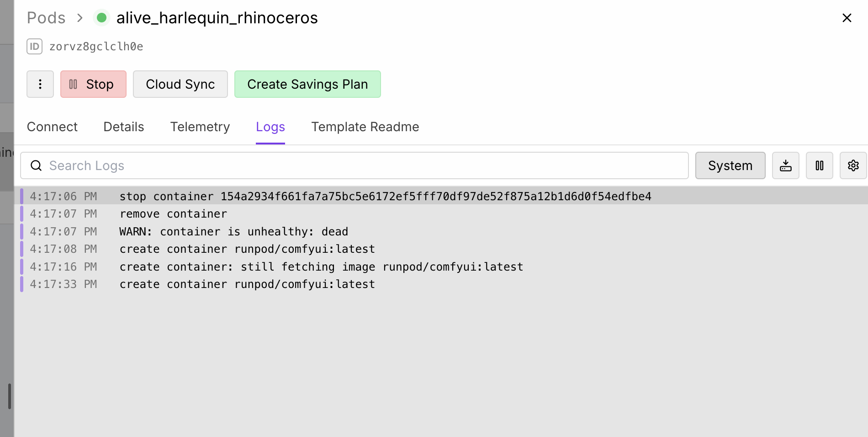Switch to the Telemetry tab
Viewport: 868px width, 437px height.
tap(200, 127)
